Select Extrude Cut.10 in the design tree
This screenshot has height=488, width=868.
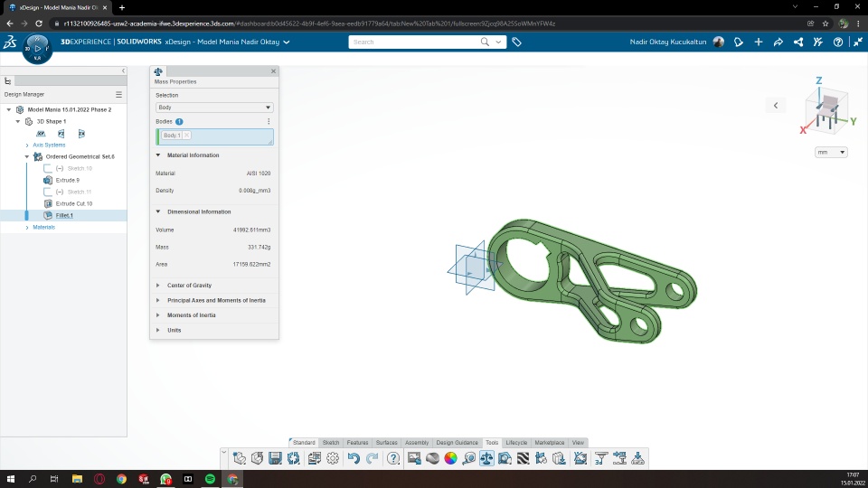pyautogui.click(x=73, y=203)
